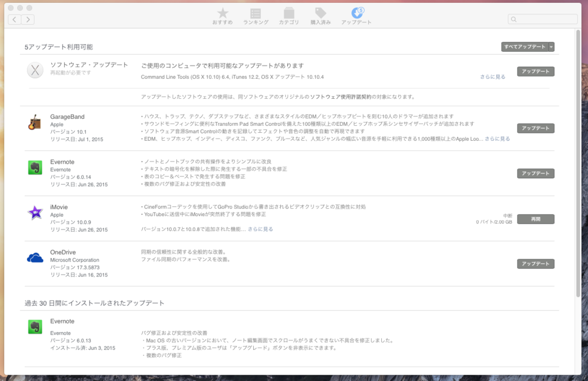Image resolution: width=588 pixels, height=381 pixels.
Task: Click the 再起動が必要です note
Action: point(71,72)
